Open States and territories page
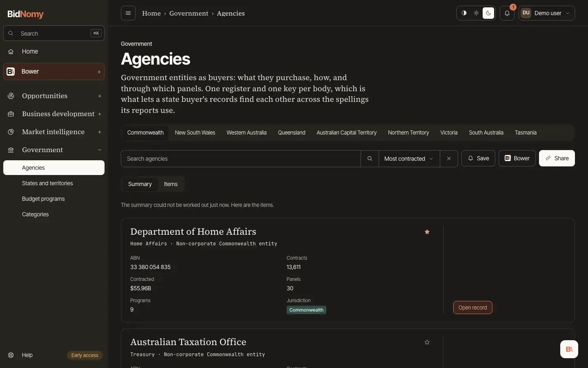 click(54, 183)
